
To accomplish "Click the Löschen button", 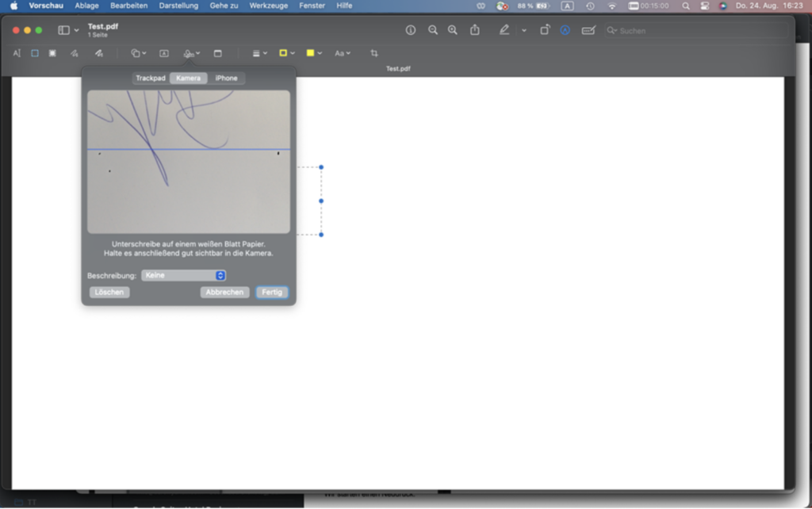I will [109, 292].
